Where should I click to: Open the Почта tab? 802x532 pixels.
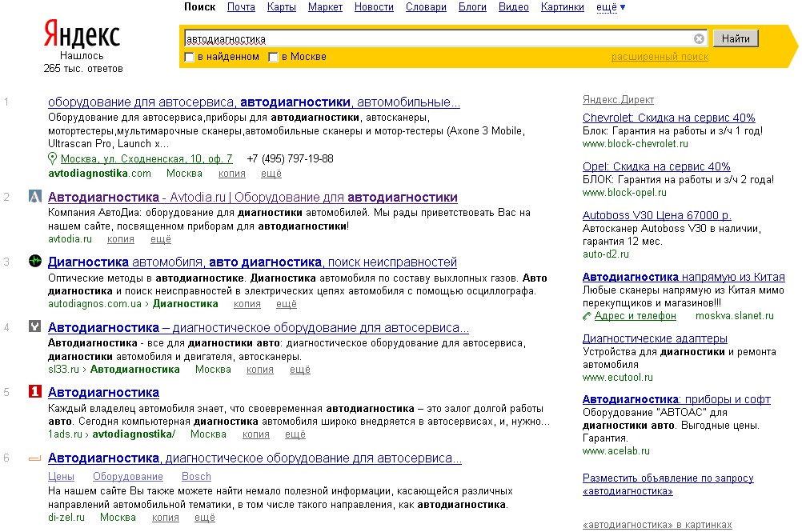click(241, 7)
